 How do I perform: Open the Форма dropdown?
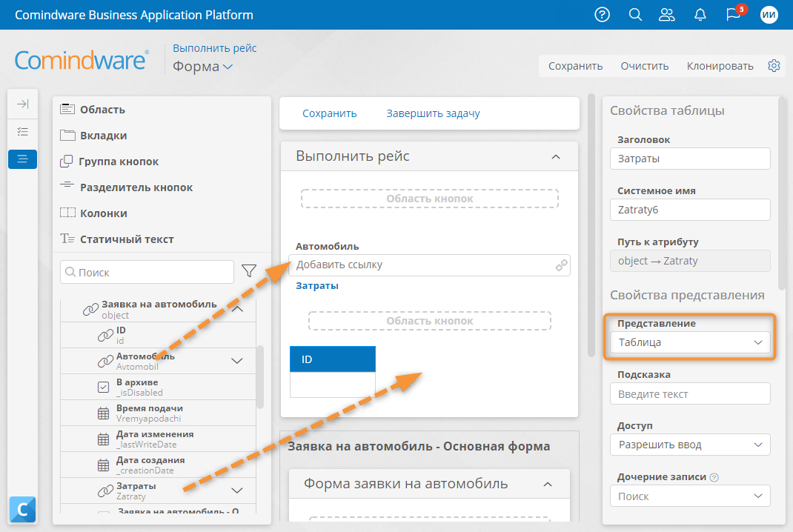pos(202,66)
